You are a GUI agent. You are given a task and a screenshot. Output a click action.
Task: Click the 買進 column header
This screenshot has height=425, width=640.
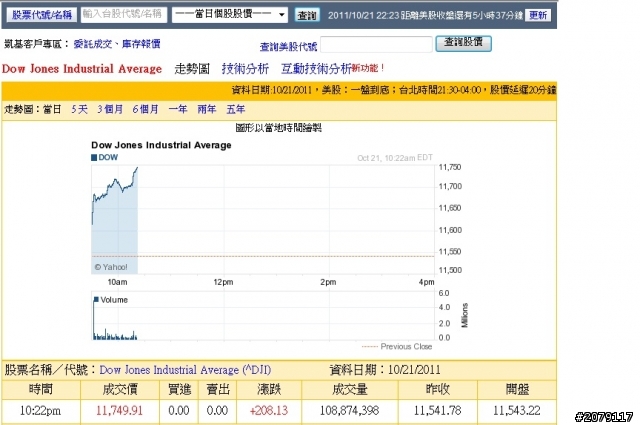coord(179,389)
